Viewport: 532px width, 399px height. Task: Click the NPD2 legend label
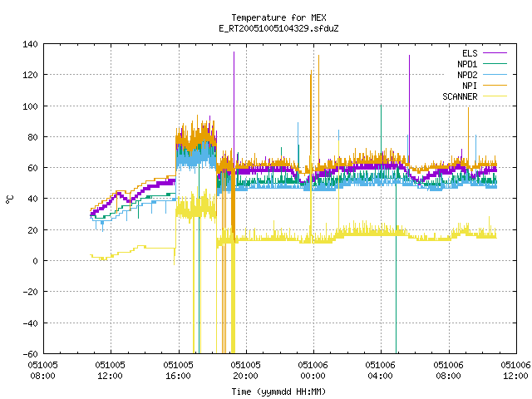467,75
